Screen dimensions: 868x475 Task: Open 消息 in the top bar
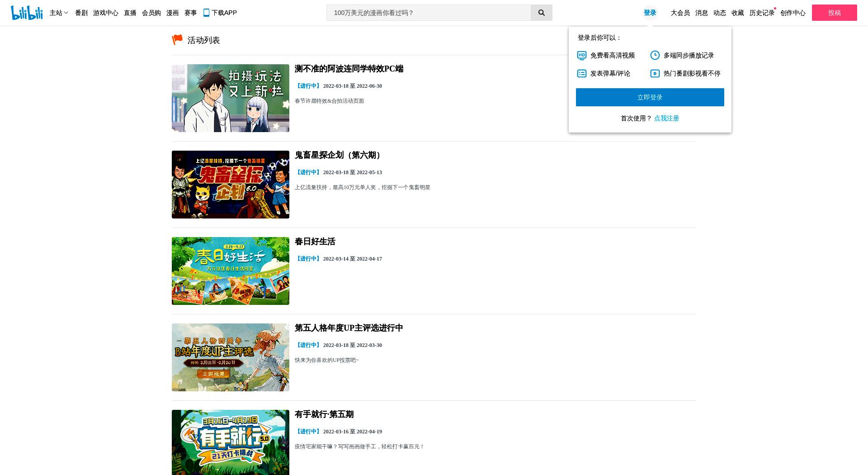[702, 13]
